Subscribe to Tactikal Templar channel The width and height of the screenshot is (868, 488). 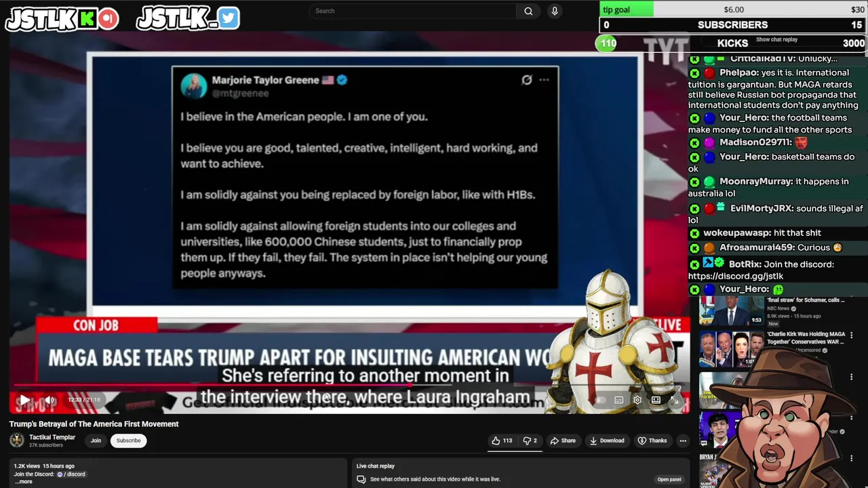tap(128, 441)
